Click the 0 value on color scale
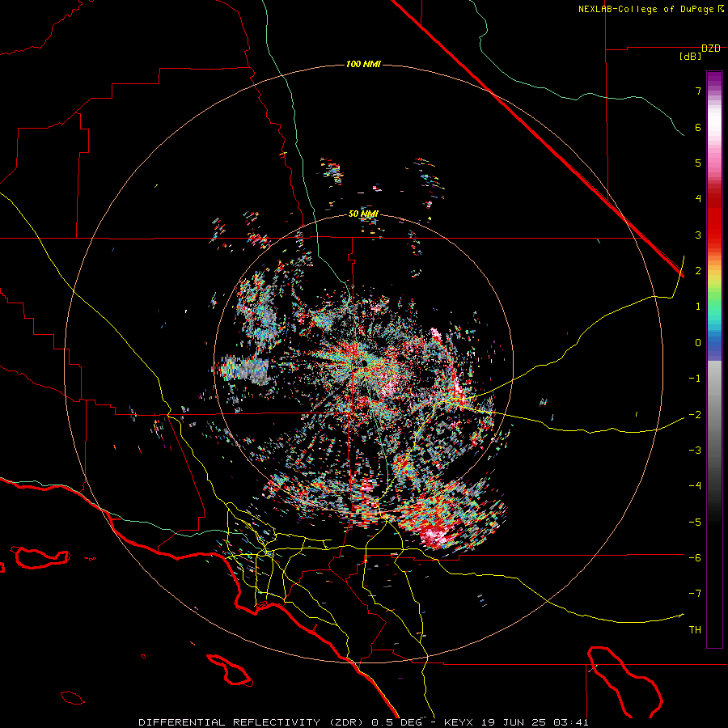 (698, 343)
